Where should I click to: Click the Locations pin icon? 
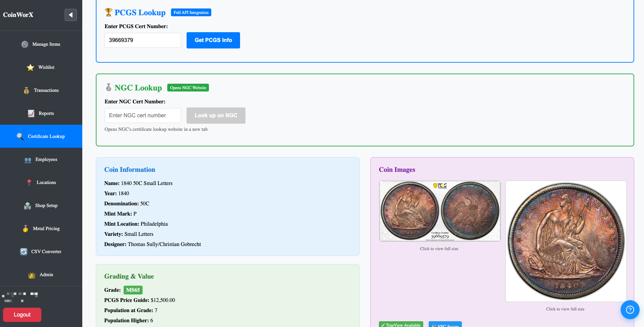click(x=29, y=183)
